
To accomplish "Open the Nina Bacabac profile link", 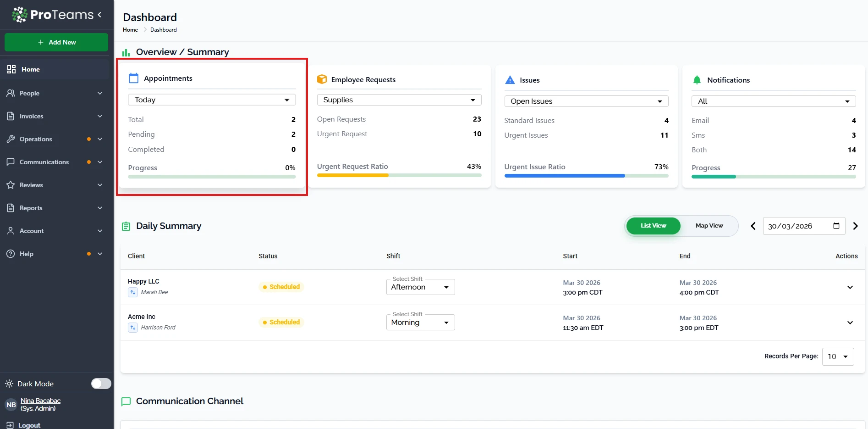I will click(40, 401).
